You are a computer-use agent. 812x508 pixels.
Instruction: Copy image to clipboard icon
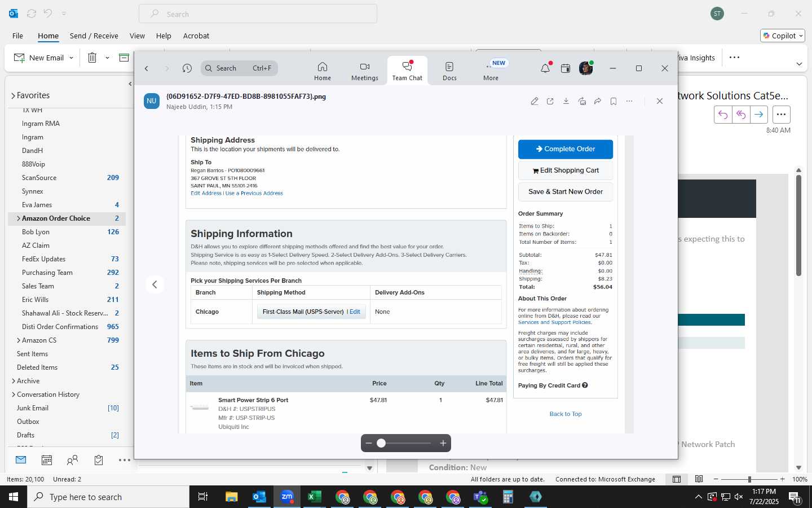(x=582, y=101)
